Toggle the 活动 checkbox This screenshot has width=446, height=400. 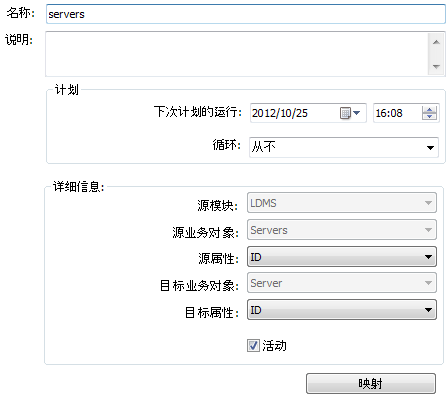tap(253, 346)
